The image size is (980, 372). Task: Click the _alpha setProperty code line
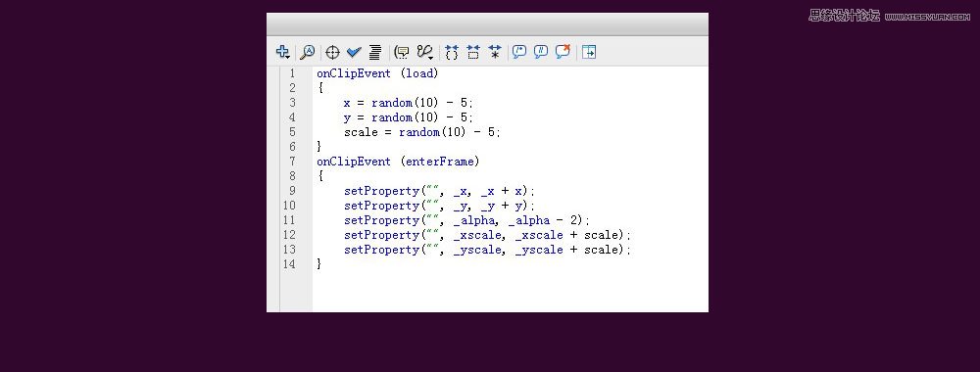(466, 220)
